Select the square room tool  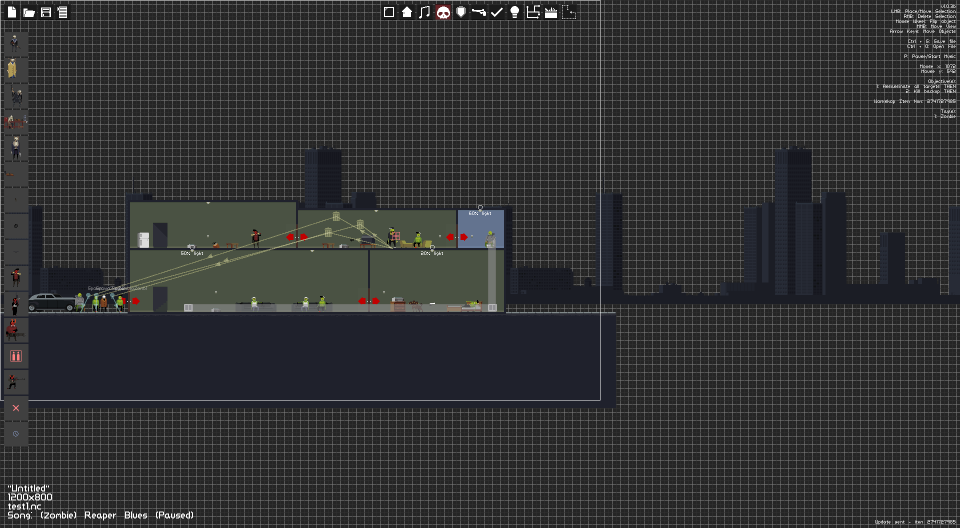pos(389,12)
